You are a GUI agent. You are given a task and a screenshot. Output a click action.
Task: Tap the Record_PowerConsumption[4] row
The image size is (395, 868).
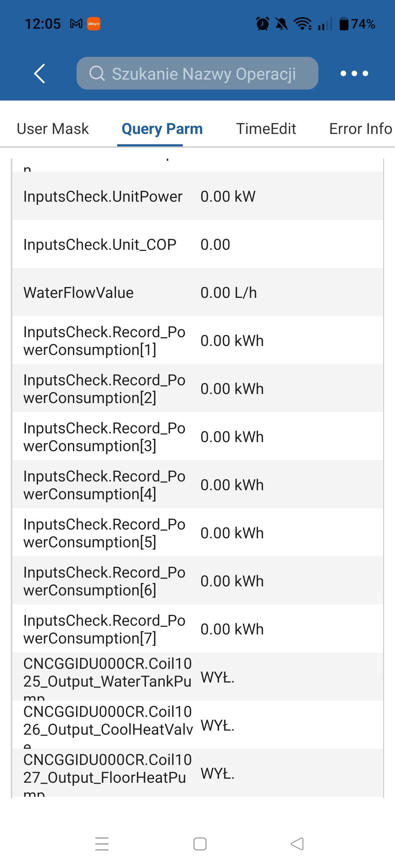tap(198, 485)
